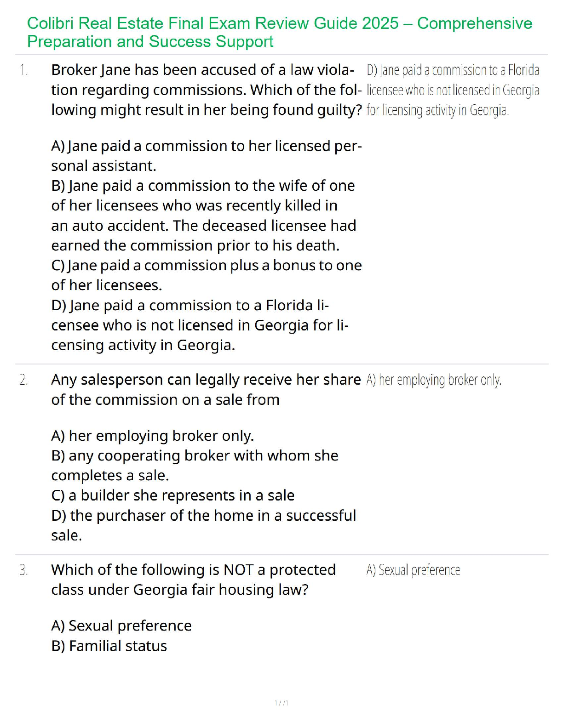
Task: Select option B about any cooperating broker
Action: pyautogui.click(x=195, y=465)
